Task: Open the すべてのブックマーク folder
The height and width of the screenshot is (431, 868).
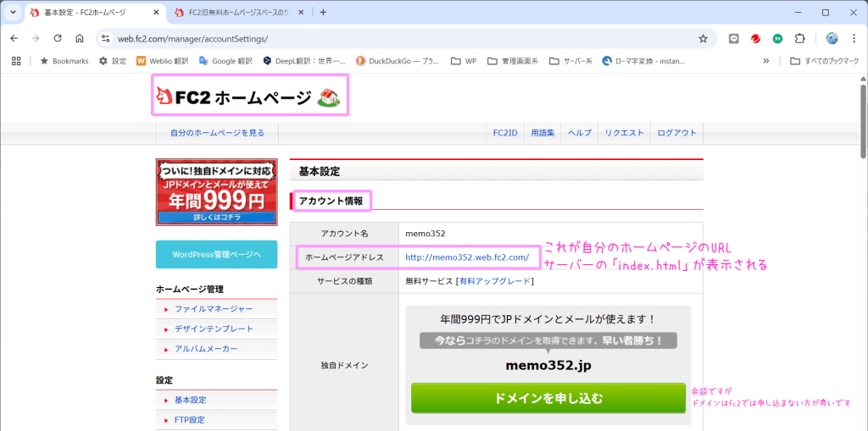Action: coord(823,61)
